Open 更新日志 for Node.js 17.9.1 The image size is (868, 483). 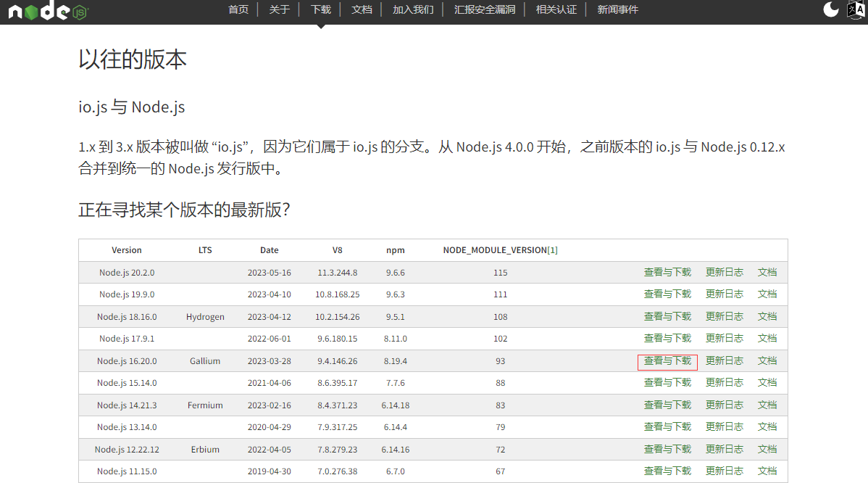coord(724,339)
